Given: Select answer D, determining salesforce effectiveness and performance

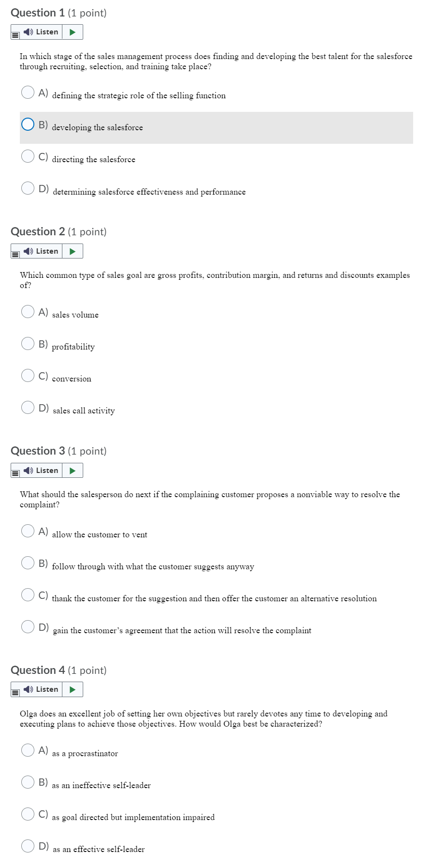Looking at the screenshot, I should 28,188.
